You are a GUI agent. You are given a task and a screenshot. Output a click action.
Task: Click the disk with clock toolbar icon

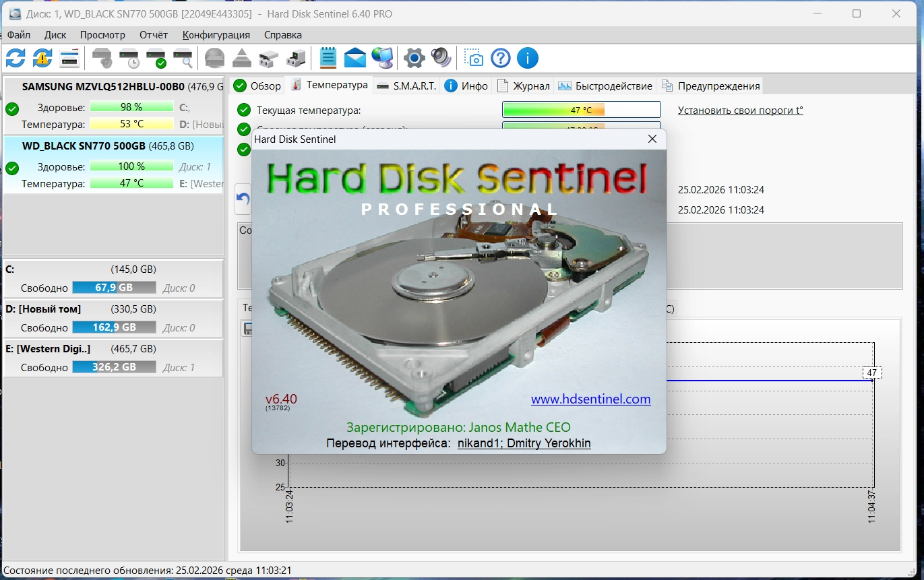point(129,58)
